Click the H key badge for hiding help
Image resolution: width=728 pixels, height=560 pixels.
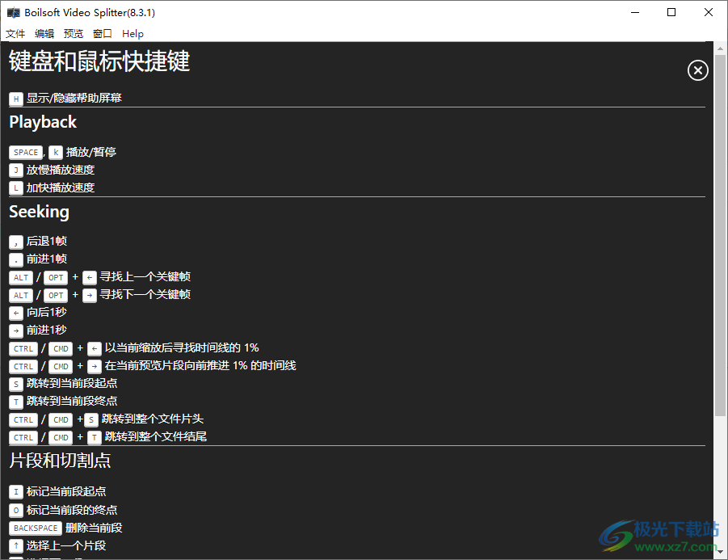[15, 98]
